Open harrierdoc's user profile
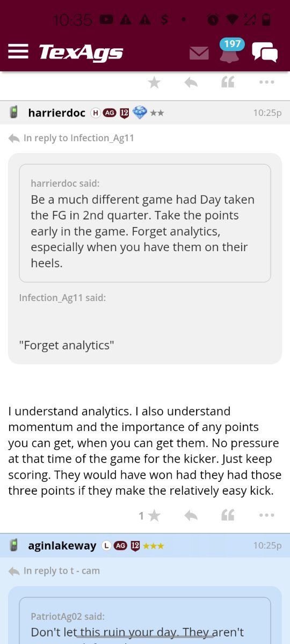This screenshot has width=290, height=644. pyautogui.click(x=56, y=113)
